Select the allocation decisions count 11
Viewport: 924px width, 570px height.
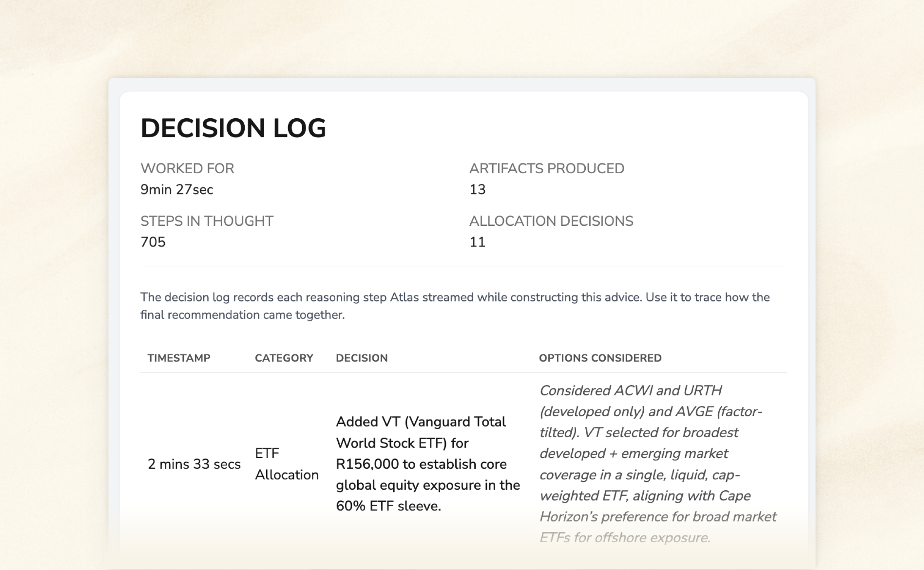(x=477, y=242)
